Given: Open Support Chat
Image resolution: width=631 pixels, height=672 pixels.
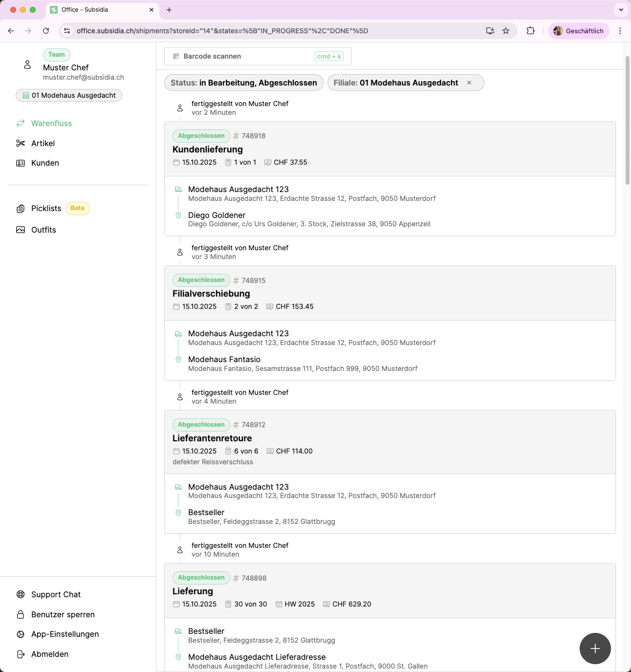Looking at the screenshot, I should point(56,594).
